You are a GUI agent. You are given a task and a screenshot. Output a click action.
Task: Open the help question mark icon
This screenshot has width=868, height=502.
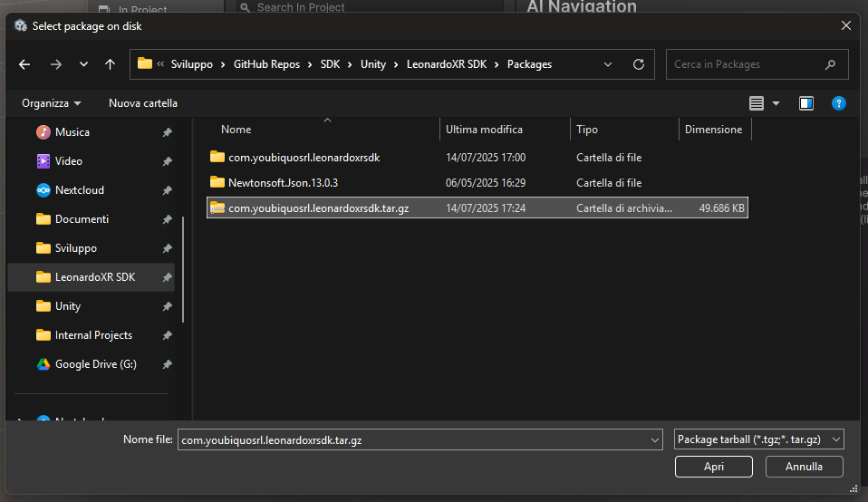(839, 103)
